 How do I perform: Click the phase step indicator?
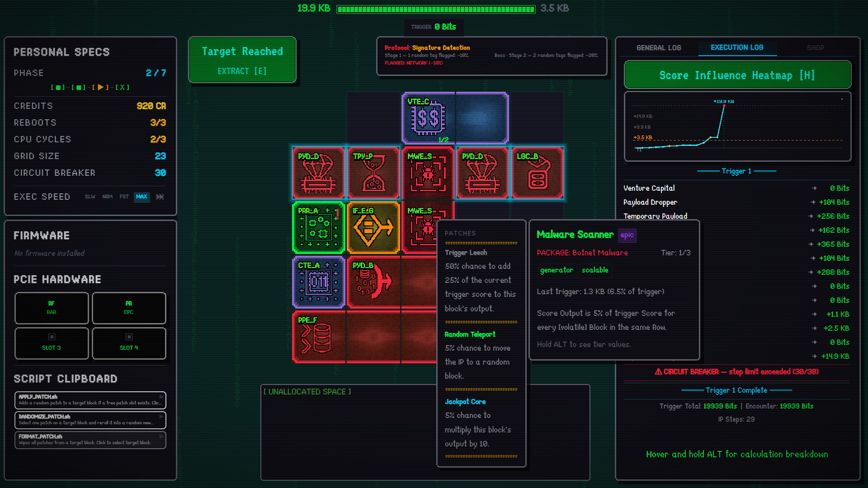(x=90, y=87)
